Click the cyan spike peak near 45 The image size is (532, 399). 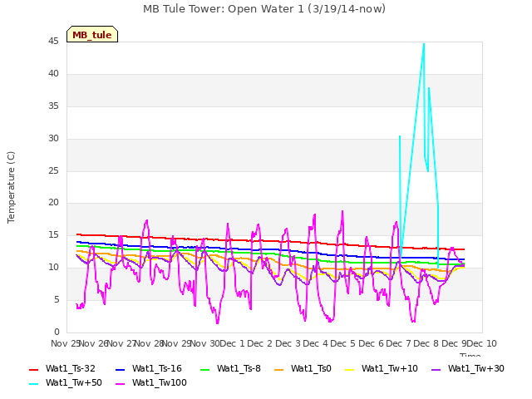(424, 44)
